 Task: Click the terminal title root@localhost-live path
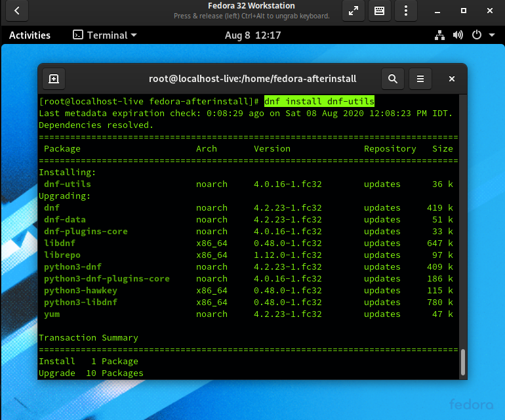coord(253,79)
